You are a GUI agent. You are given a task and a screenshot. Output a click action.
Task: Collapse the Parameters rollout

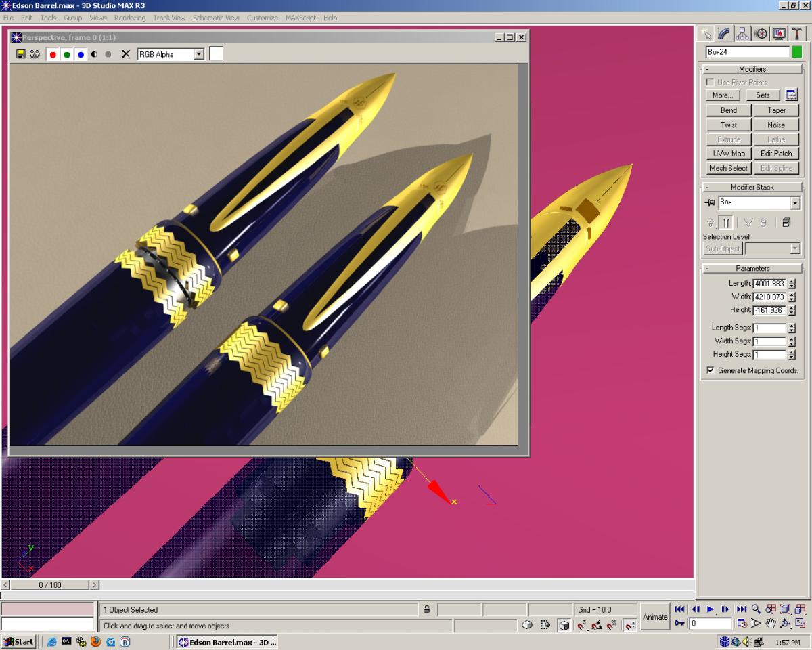pos(752,268)
